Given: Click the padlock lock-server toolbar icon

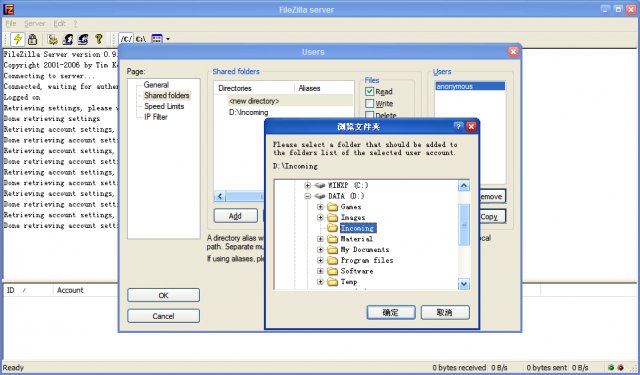Looking at the screenshot, I should point(32,39).
